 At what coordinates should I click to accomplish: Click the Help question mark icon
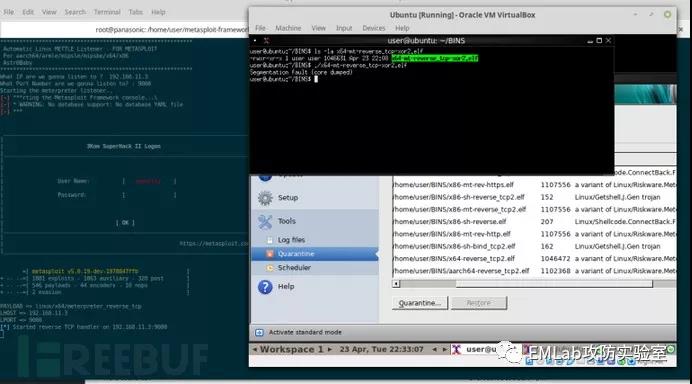265,287
